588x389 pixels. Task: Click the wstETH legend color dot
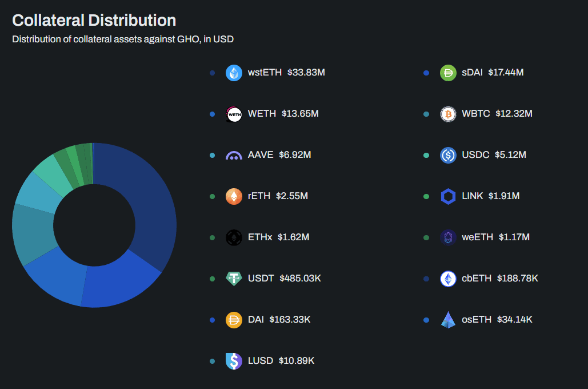click(212, 73)
